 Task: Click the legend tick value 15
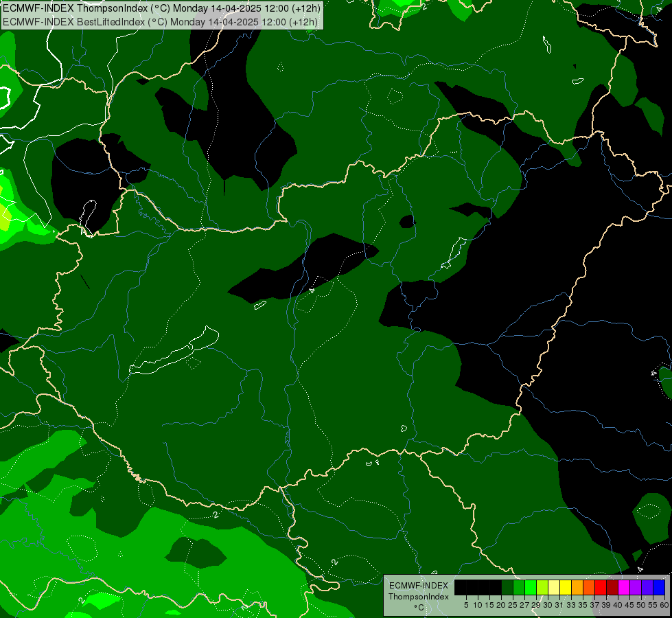coord(489,605)
